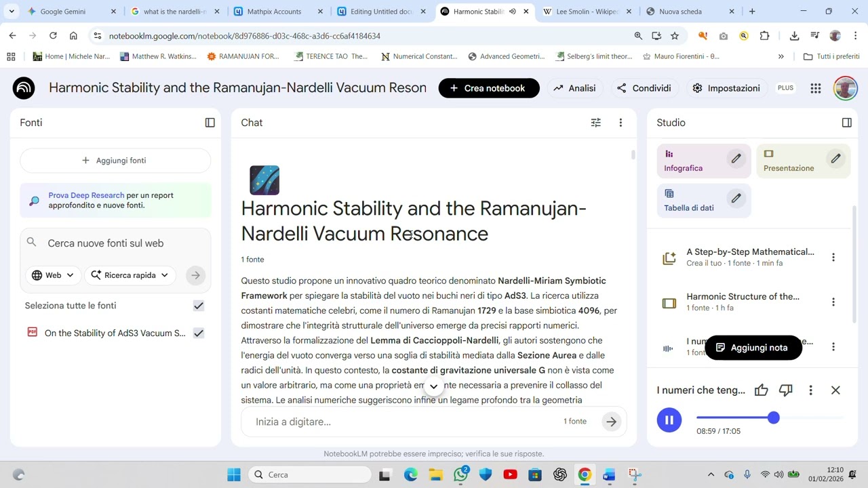
Task: Show more bookmarks with the double chevron
Action: [781, 56]
